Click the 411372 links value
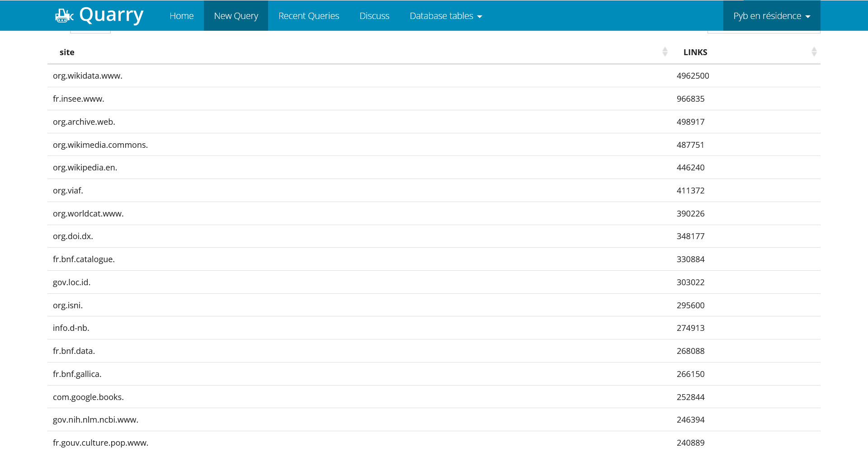 coord(690,191)
